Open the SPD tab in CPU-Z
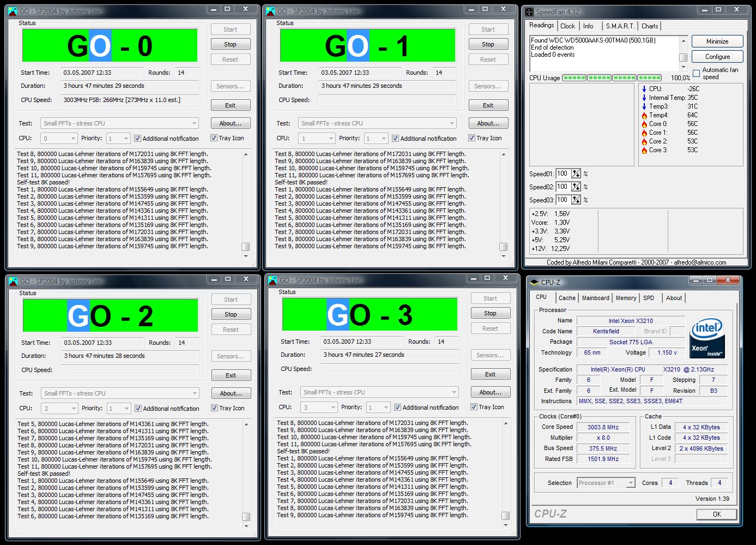 [x=649, y=298]
